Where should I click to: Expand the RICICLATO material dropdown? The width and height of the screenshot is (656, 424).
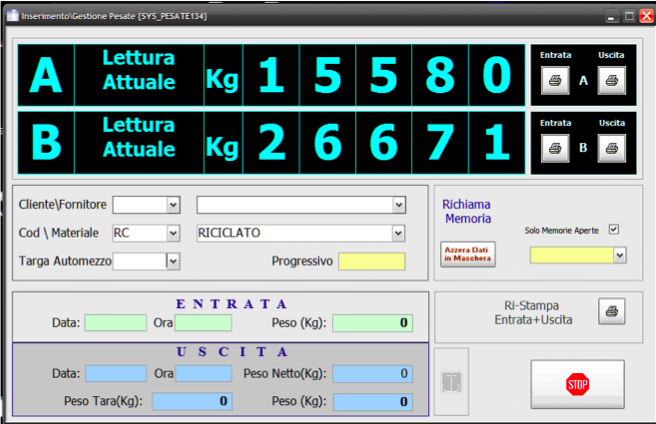click(x=398, y=233)
